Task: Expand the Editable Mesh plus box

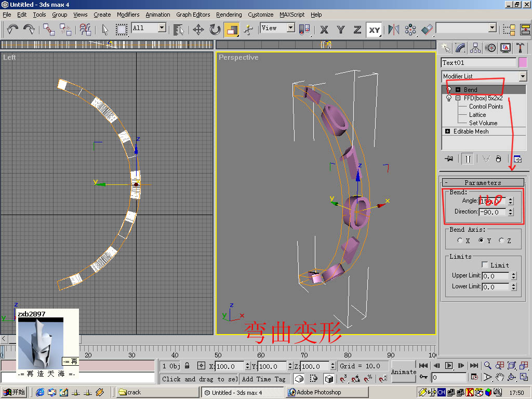Action: click(447, 131)
